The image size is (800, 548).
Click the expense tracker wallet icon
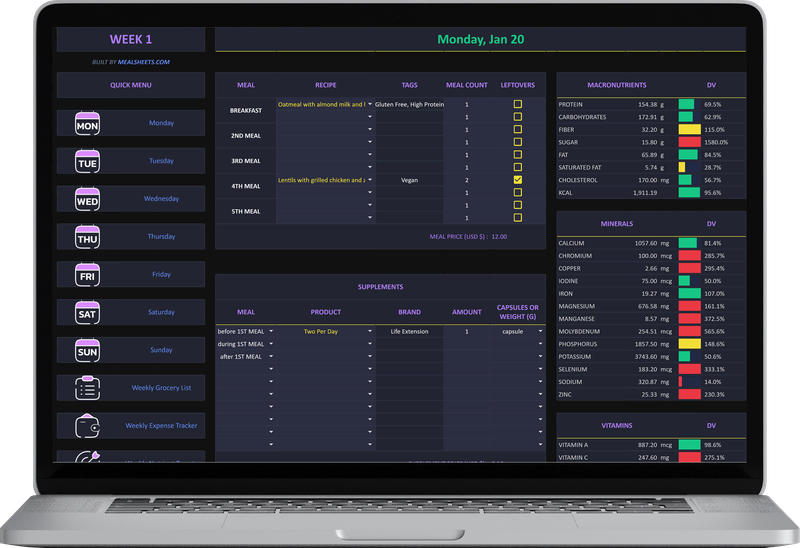(87, 426)
